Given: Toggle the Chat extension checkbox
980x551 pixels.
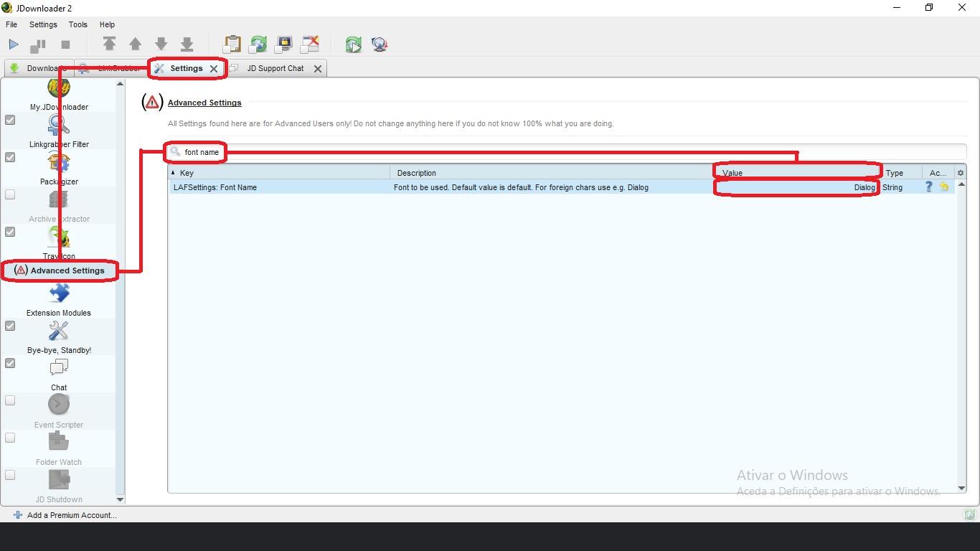Looking at the screenshot, I should pos(10,363).
